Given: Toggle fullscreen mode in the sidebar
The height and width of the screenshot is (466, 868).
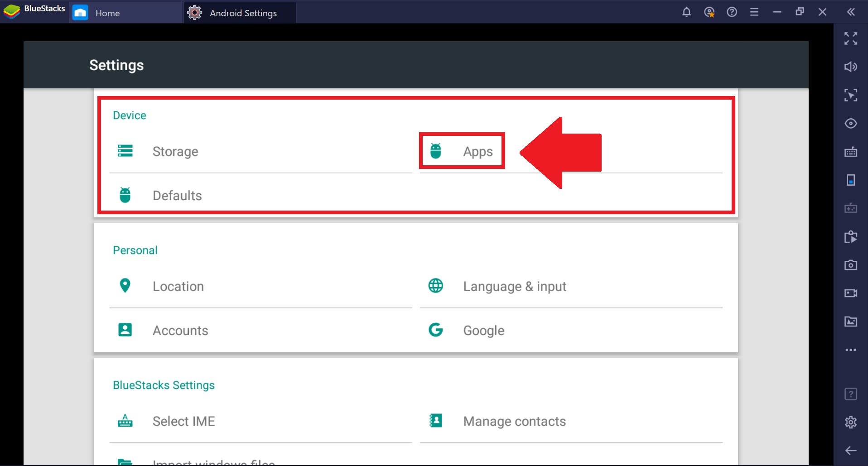Looking at the screenshot, I should coord(851,38).
